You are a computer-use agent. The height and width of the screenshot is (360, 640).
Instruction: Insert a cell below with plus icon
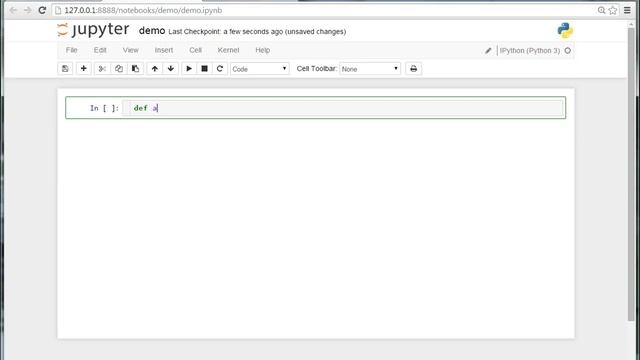[x=84, y=69]
